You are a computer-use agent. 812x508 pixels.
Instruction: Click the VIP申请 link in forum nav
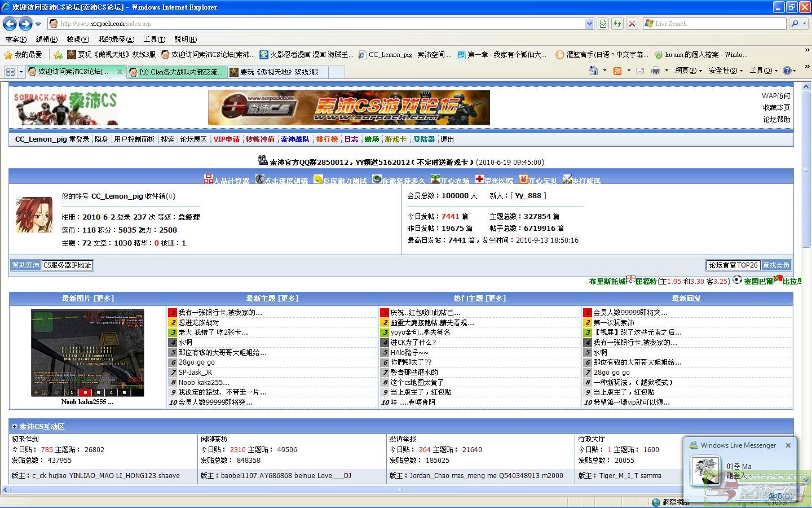[226, 139]
